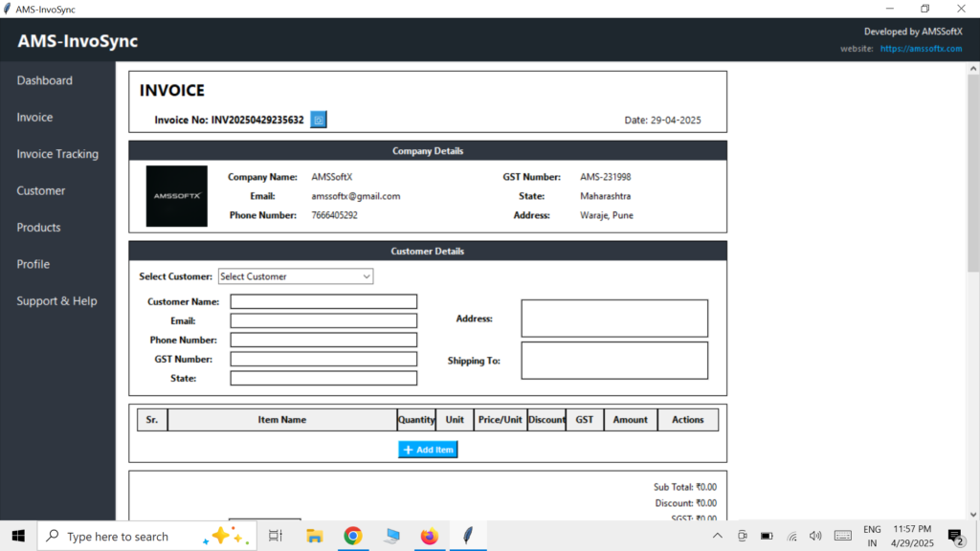Click the customer GST Number field
This screenshot has width=980, height=551.
[x=323, y=360]
